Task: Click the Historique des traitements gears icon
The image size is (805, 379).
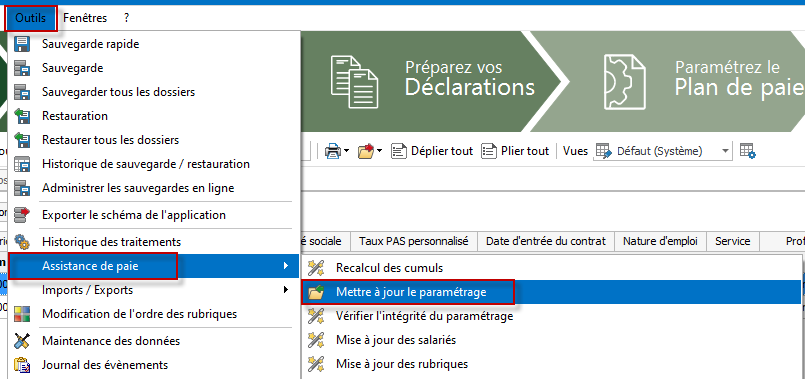Action: pos(22,241)
